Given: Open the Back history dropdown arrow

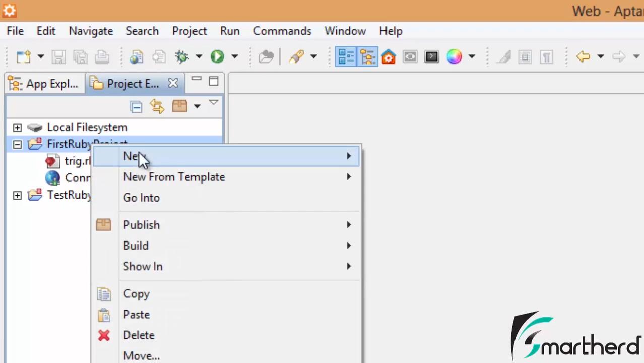Looking at the screenshot, I should point(601,56).
